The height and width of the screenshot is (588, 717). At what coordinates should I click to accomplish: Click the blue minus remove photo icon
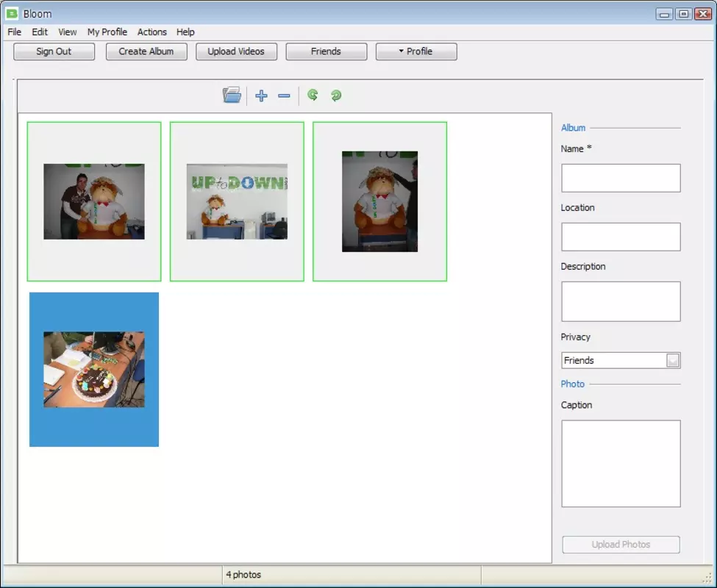pos(284,96)
